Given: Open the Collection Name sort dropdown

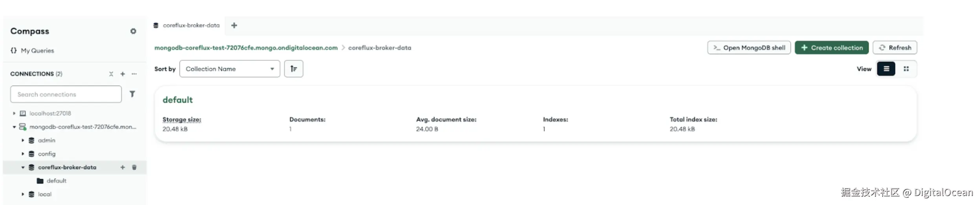Looking at the screenshot, I should point(230,69).
